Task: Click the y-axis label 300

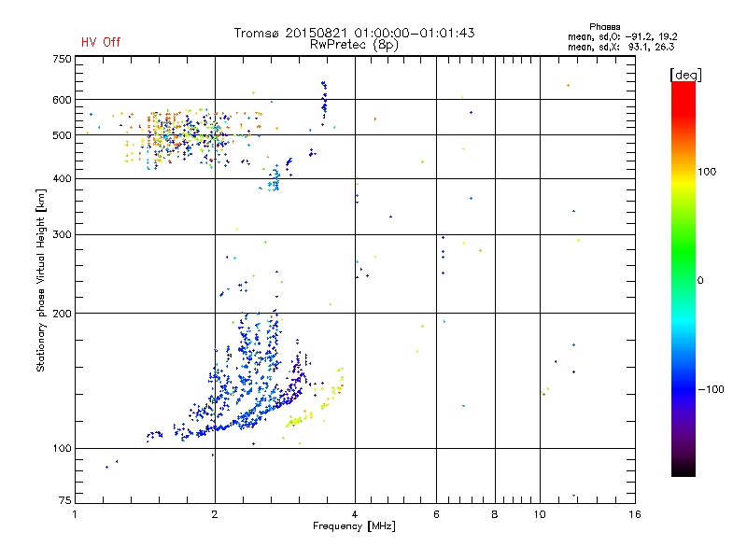Action: coord(62,235)
